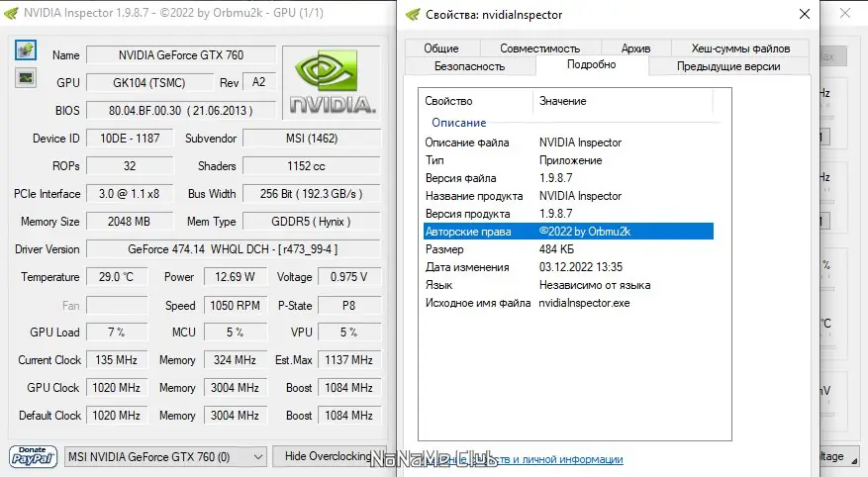Image resolution: width=868 pixels, height=477 pixels.
Task: Click the NVIDIA logo image
Action: 332,82
